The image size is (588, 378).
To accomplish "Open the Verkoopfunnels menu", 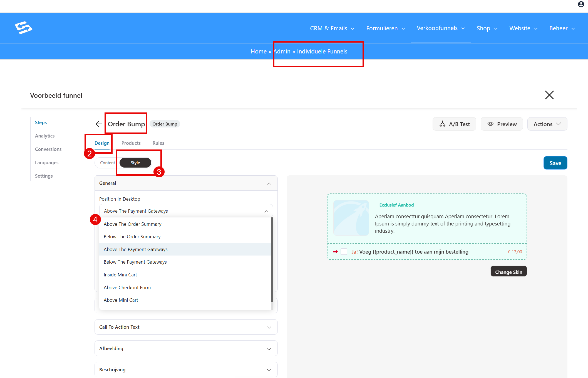I will point(441,28).
